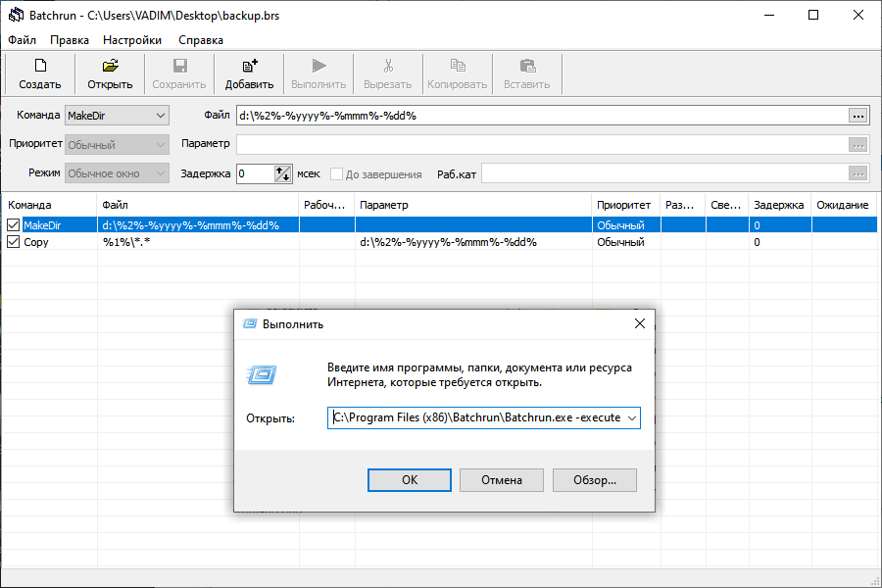This screenshot has height=588, width=882.
Task: Click the %1%\*.* file cell
Action: tap(126, 242)
